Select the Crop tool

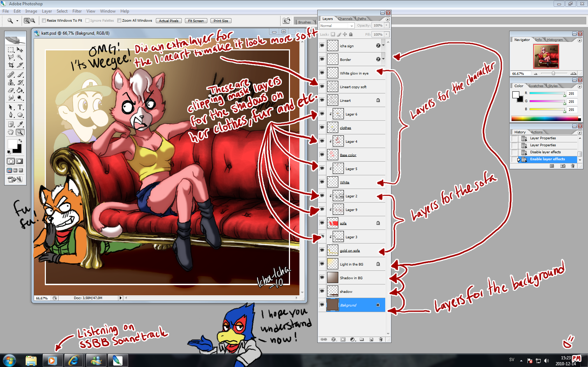11,65
